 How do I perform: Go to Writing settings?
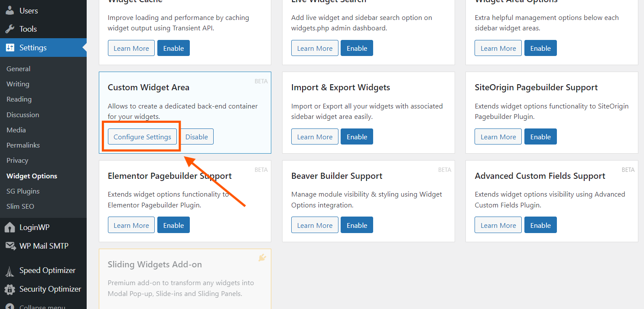pyautogui.click(x=18, y=84)
